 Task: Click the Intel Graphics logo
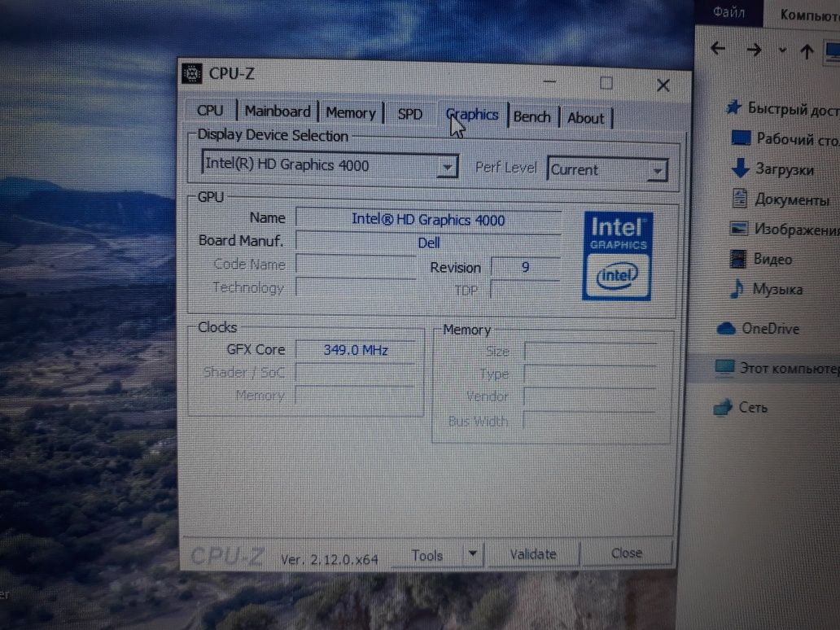[x=618, y=256]
